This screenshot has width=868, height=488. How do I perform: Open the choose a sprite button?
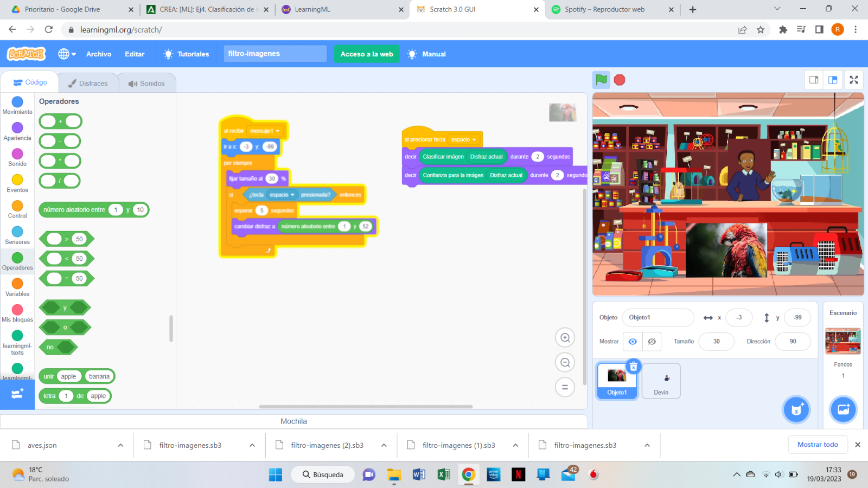coord(796,409)
